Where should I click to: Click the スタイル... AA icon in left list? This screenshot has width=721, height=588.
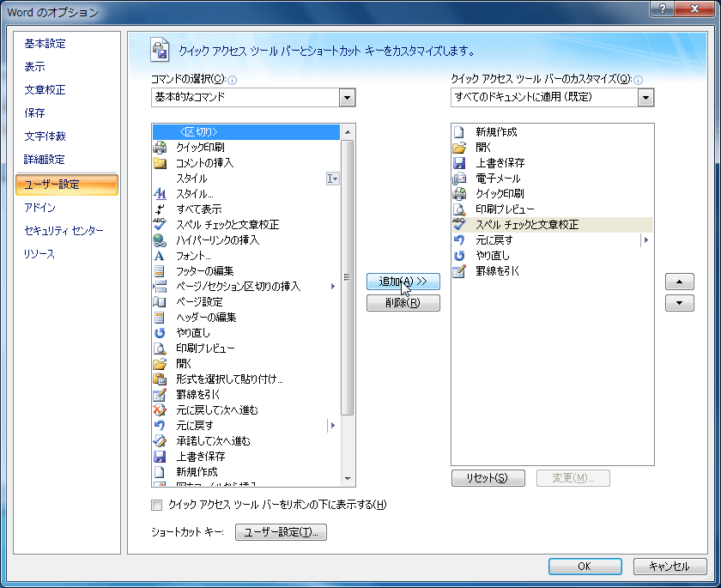pos(160,193)
